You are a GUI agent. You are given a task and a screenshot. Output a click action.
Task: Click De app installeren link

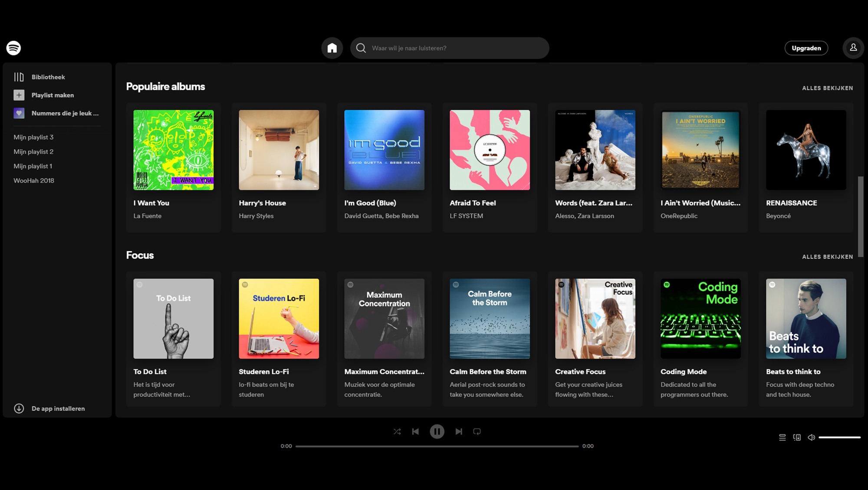pos(58,408)
